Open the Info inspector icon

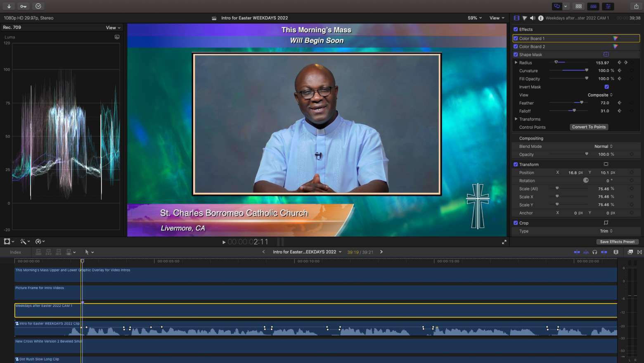(541, 18)
